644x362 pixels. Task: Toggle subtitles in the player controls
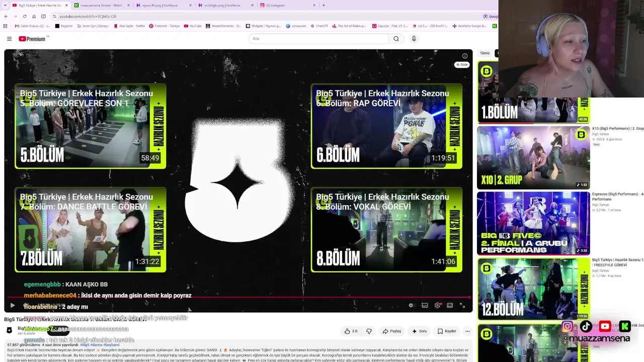pos(425,305)
